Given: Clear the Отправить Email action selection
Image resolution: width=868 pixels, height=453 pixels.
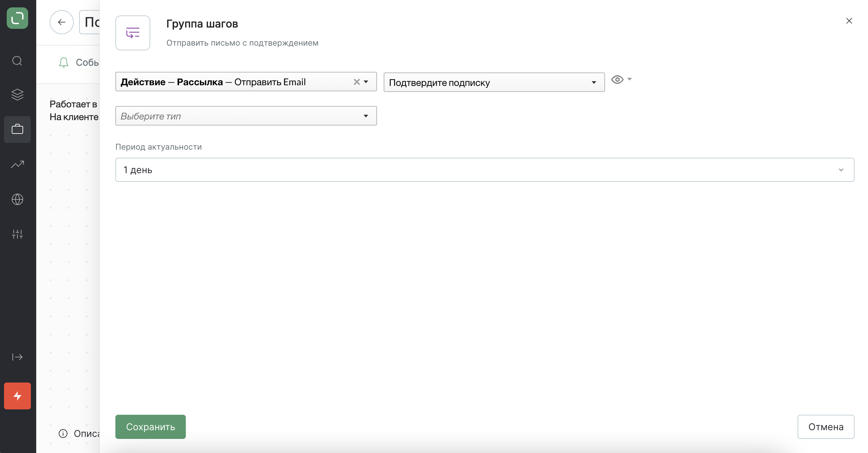Looking at the screenshot, I should pos(357,82).
